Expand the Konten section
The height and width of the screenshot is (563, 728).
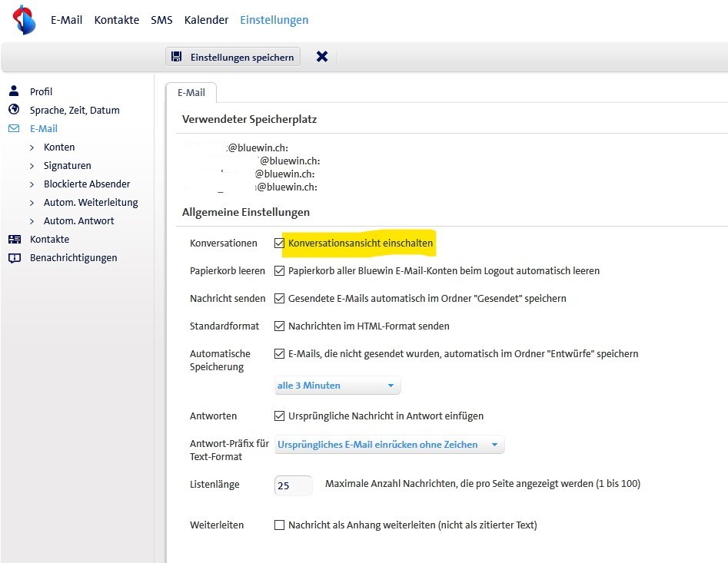point(35,147)
